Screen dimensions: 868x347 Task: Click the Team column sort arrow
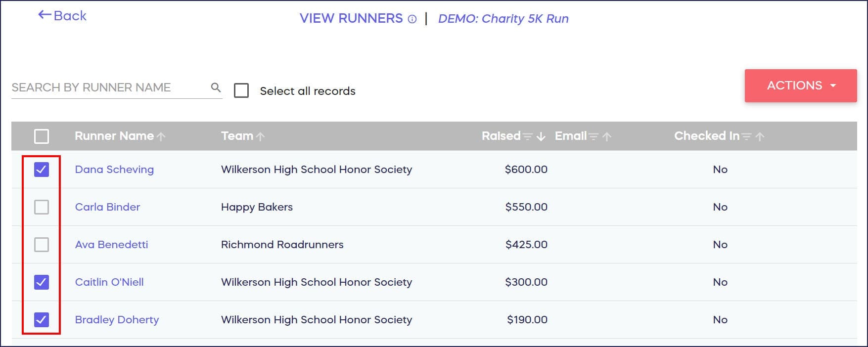261,136
